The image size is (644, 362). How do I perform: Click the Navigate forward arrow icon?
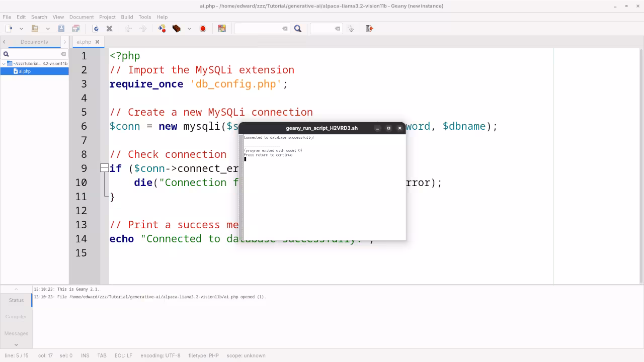(x=143, y=29)
